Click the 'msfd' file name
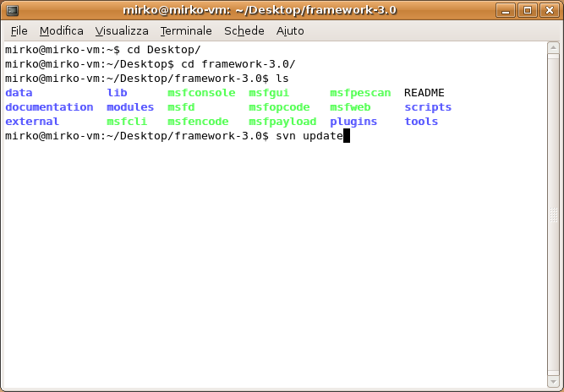The width and height of the screenshot is (564, 392). (x=181, y=107)
